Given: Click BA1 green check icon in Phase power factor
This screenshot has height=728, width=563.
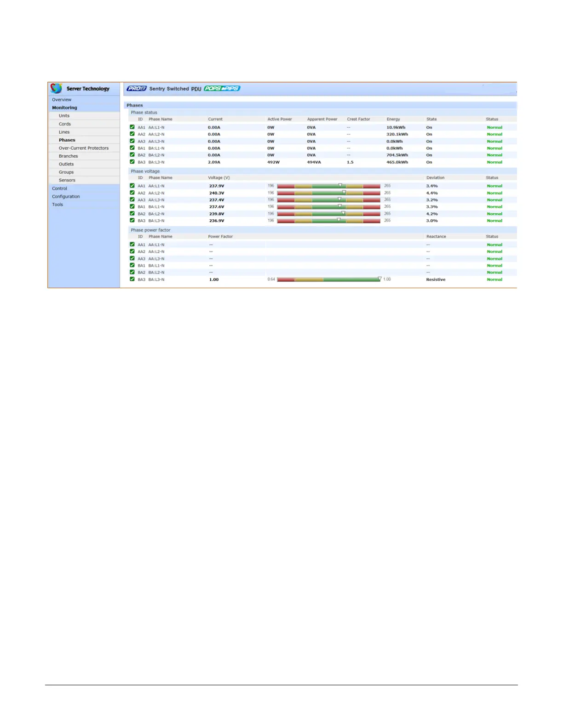Looking at the screenshot, I should [x=132, y=265].
